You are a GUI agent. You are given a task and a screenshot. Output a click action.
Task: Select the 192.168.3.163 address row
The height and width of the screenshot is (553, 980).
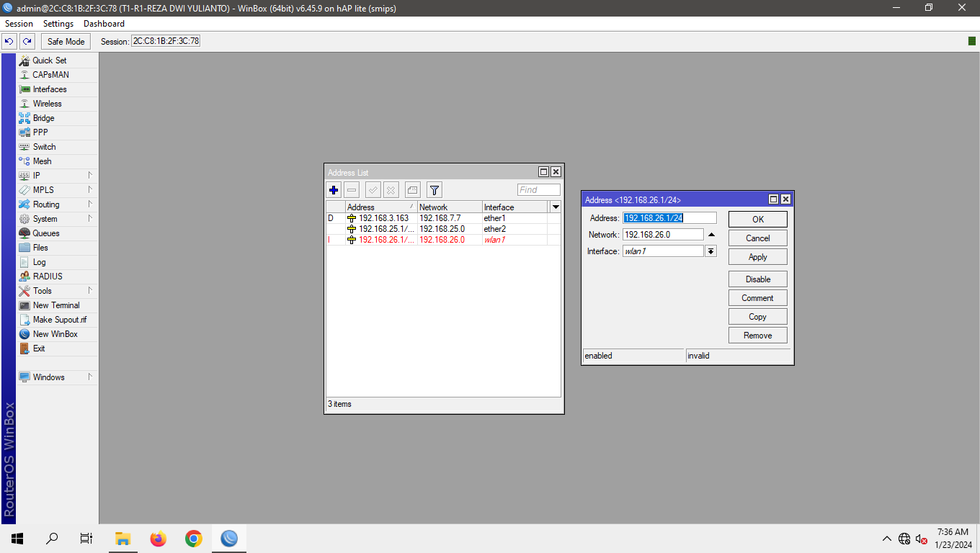pyautogui.click(x=443, y=218)
